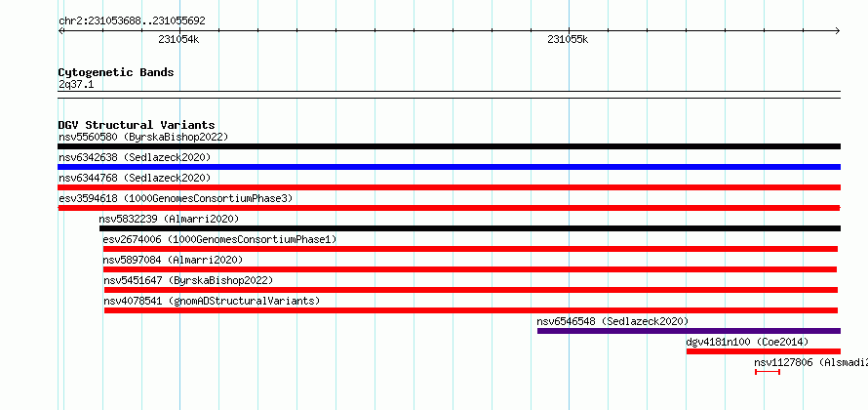
Task: Click the 231054k ruler tick label
Action: pyautogui.click(x=178, y=39)
